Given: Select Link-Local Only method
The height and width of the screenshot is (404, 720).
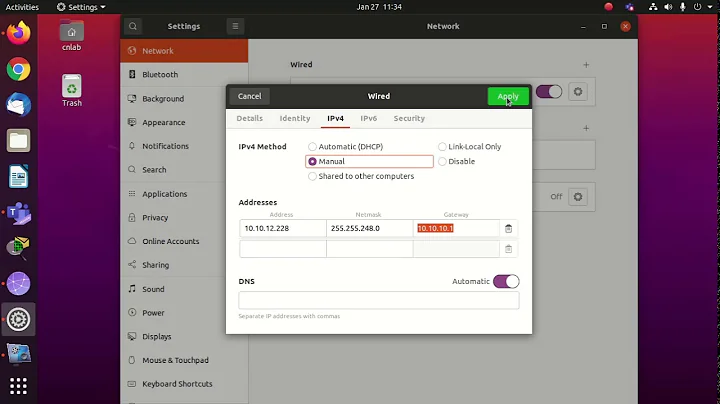Looking at the screenshot, I should (470, 146).
